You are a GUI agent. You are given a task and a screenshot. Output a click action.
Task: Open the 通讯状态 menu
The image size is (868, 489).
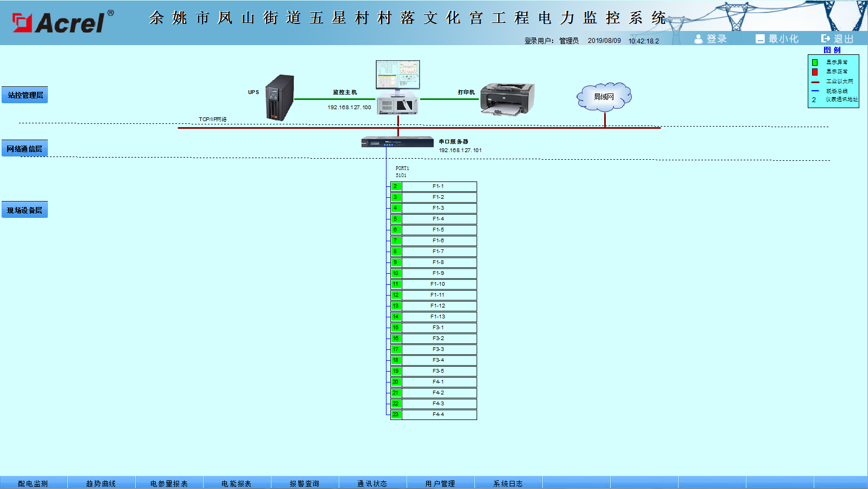[x=372, y=483]
